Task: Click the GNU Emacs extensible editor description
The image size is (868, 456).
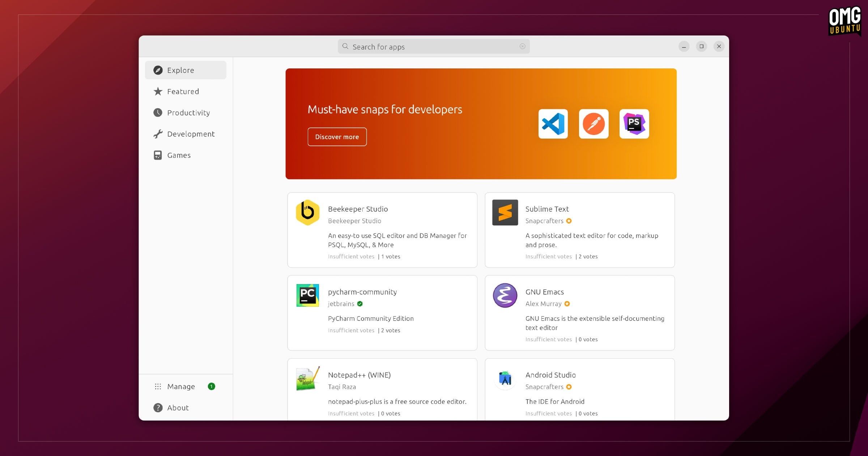Action: coord(595,323)
